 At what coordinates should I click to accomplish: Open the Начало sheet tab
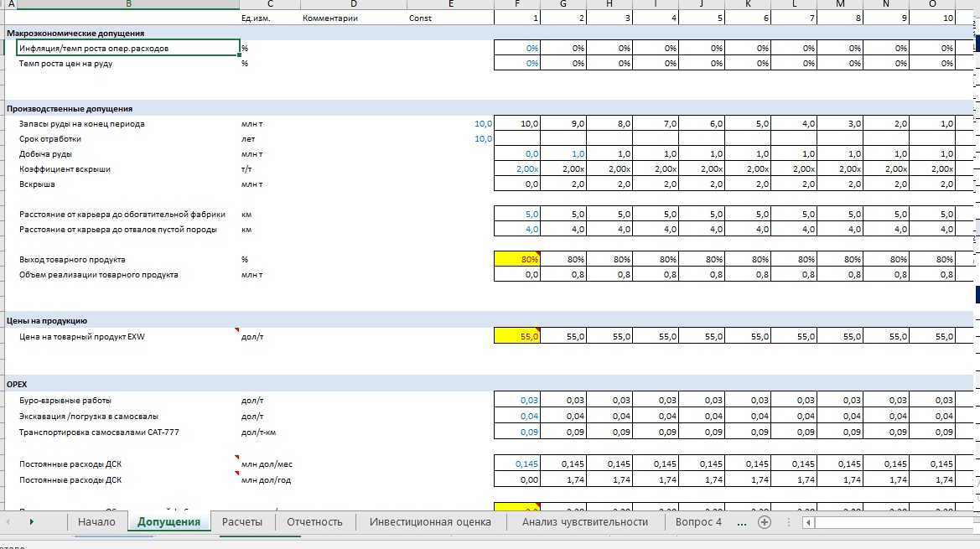tap(96, 522)
